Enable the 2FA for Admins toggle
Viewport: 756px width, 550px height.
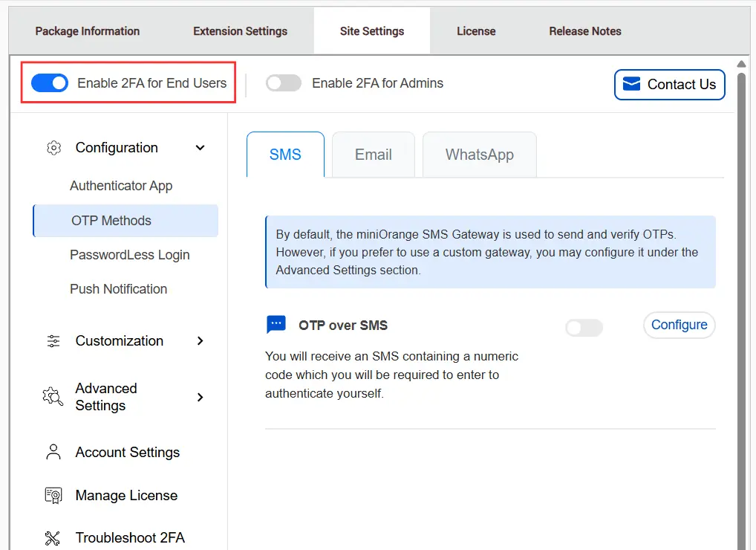(284, 83)
